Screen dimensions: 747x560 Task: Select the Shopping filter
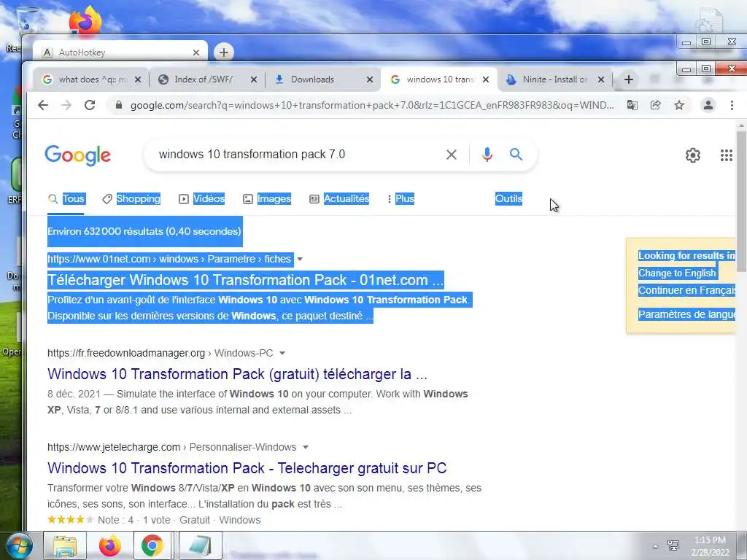point(131,198)
